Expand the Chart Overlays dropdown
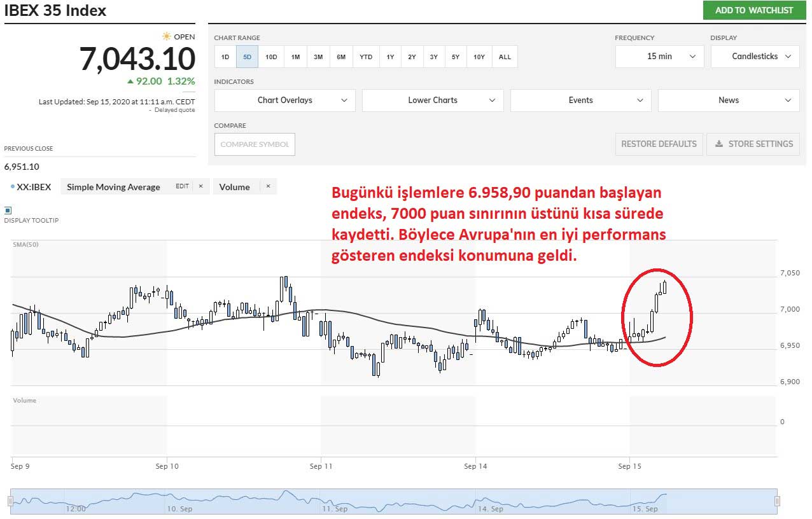The height and width of the screenshot is (519, 812). pos(285,100)
